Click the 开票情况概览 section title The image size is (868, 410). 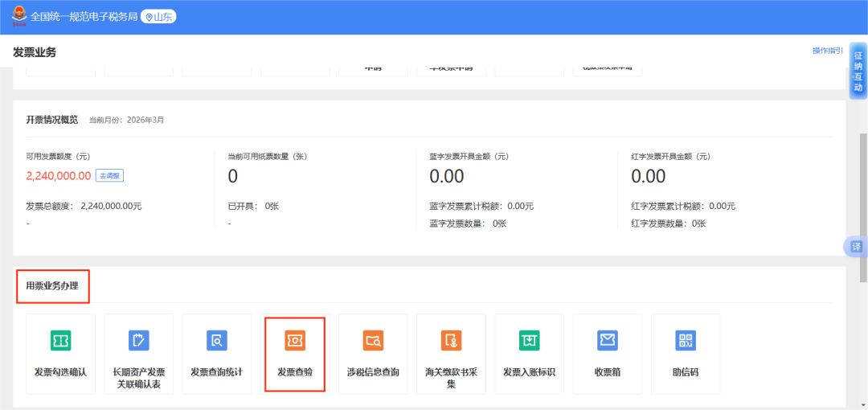click(52, 120)
